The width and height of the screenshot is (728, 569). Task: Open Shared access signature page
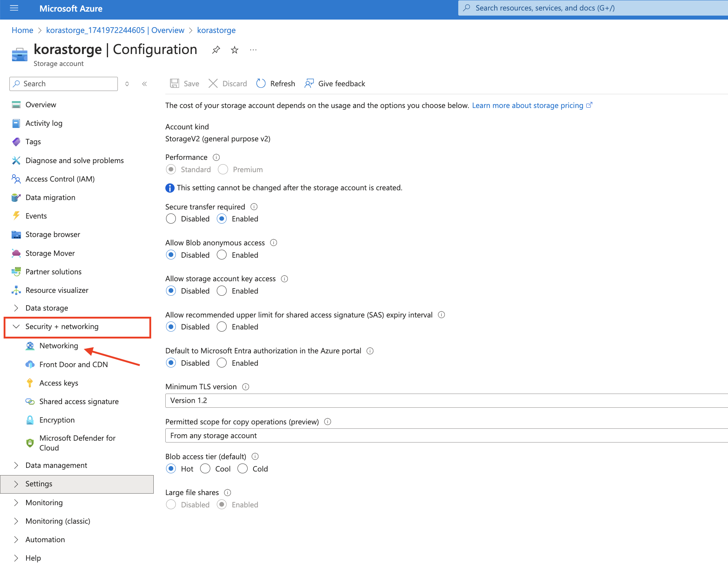[79, 402]
